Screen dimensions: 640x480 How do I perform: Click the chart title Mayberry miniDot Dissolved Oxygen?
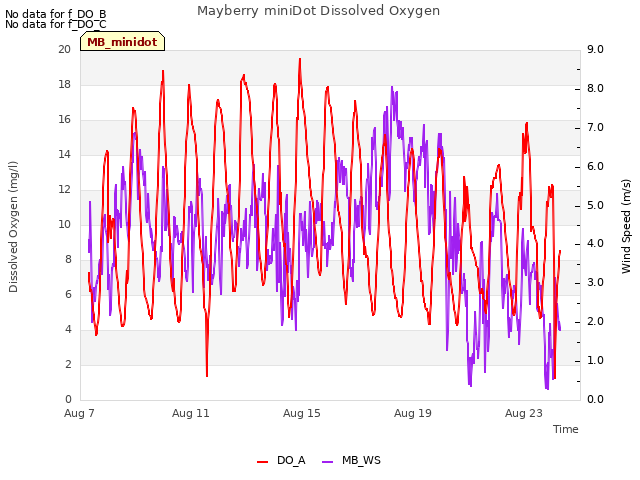pyautogui.click(x=318, y=11)
